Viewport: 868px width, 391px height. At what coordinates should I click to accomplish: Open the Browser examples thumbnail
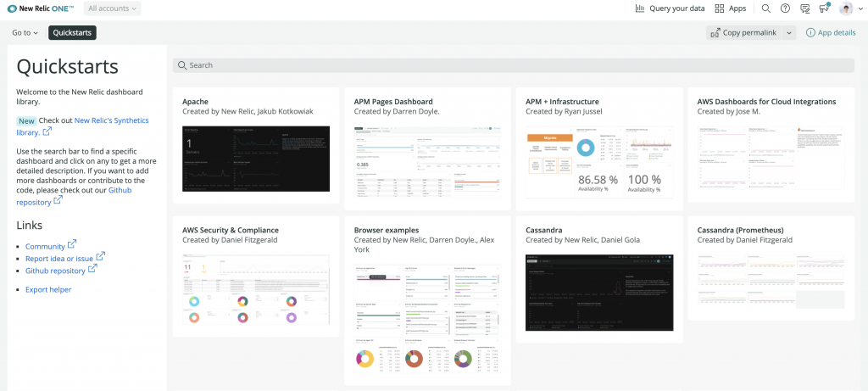coord(427,317)
